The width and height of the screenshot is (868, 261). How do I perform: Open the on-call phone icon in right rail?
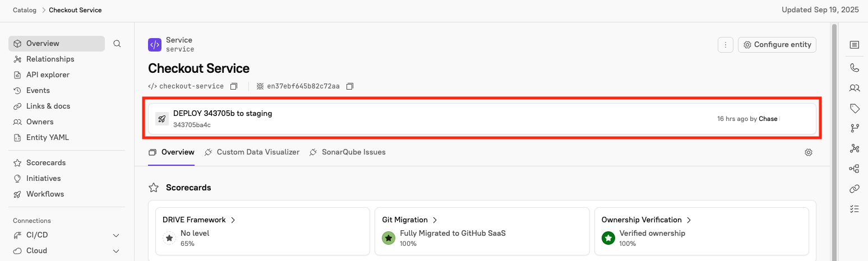click(855, 68)
